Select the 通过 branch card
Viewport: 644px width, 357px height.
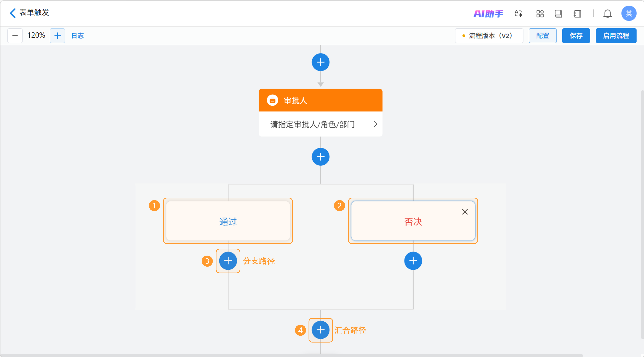228,221
